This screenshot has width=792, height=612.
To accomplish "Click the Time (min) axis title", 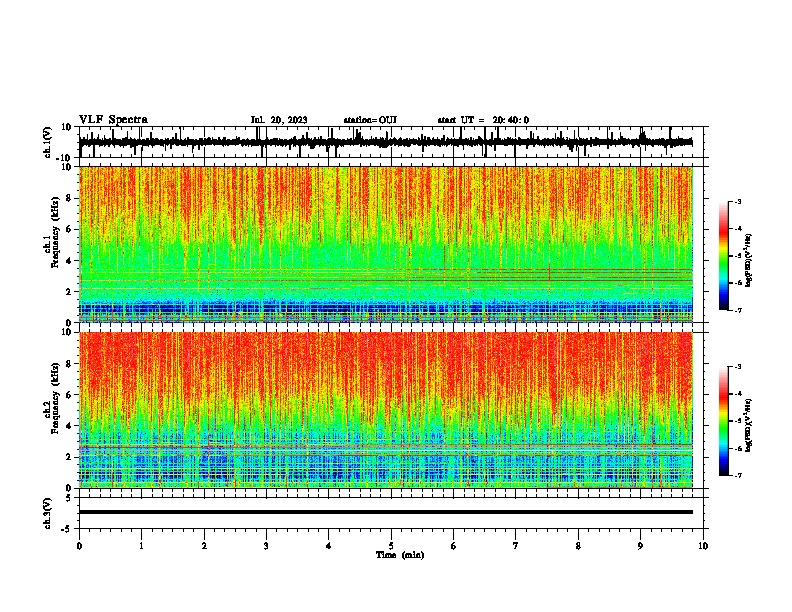I will [x=400, y=555].
